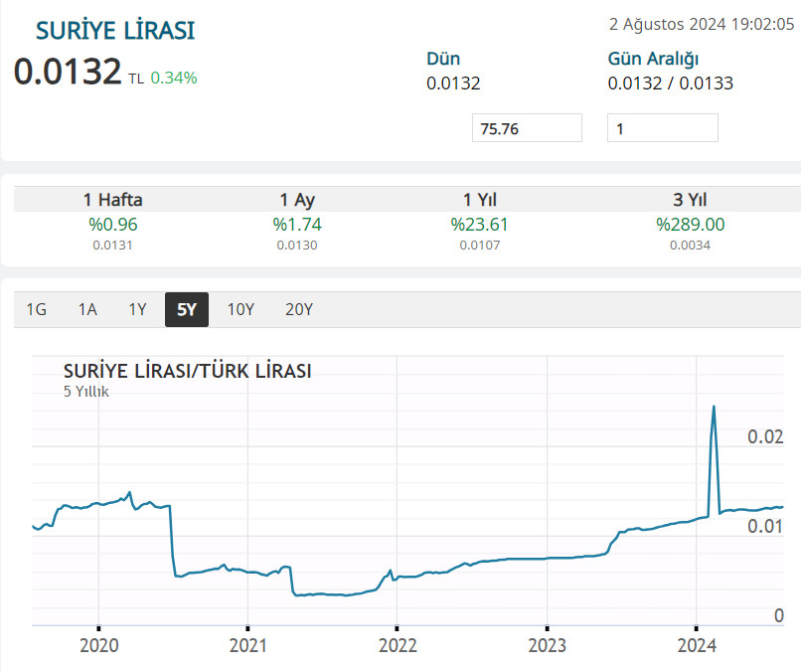The width and height of the screenshot is (801, 672).
Task: Show the 20Y chart range
Action: (299, 310)
